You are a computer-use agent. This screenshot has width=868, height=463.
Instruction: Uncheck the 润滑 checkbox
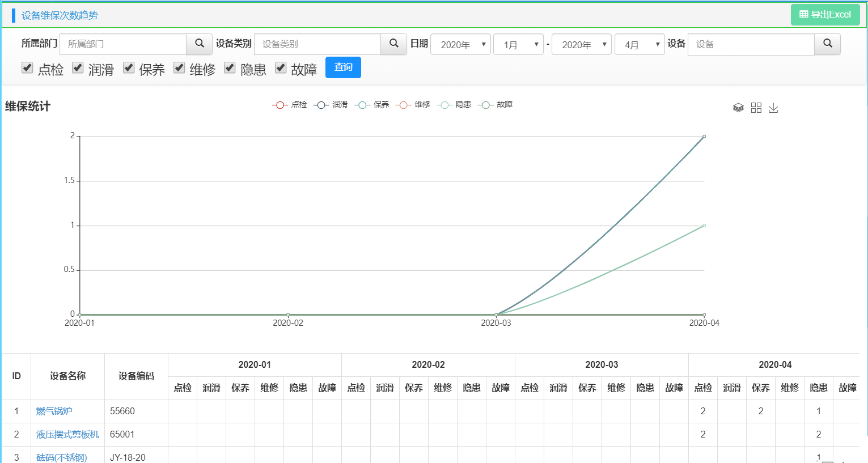coord(78,68)
